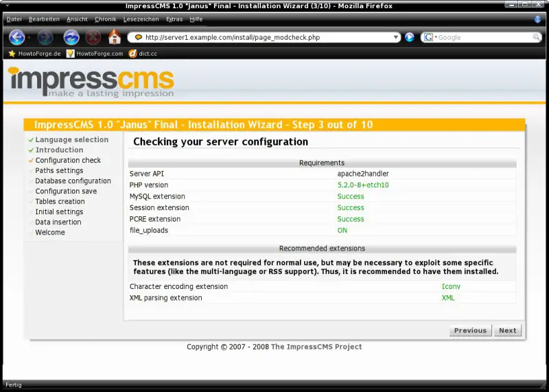Select the Configuration check step
Screen dimensions: 549x392
click(x=68, y=160)
